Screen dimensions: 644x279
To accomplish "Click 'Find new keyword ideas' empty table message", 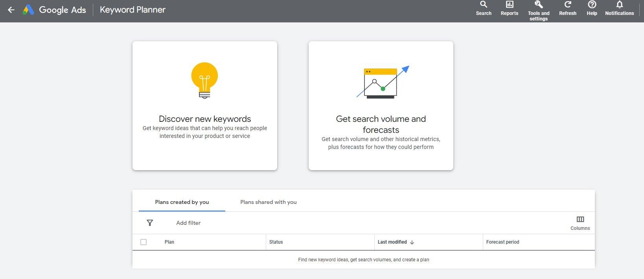I will (364, 260).
